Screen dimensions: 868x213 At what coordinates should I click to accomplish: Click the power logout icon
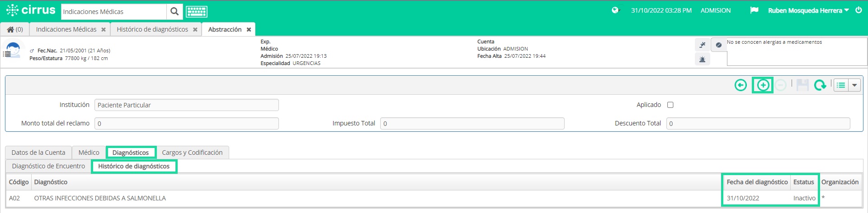pos(859,10)
